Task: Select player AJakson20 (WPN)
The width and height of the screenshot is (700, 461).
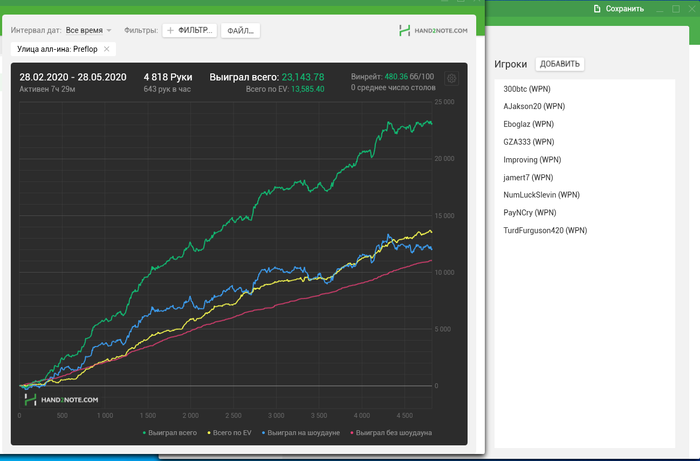Action: tap(534, 106)
